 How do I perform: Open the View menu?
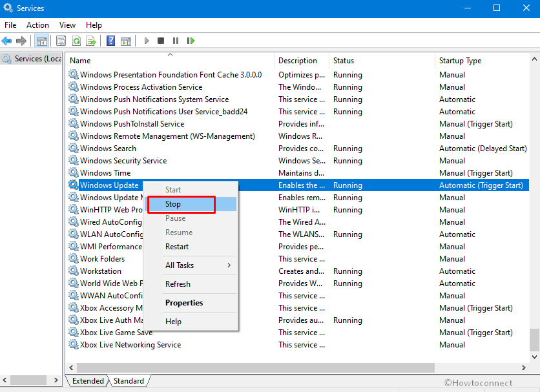click(67, 25)
